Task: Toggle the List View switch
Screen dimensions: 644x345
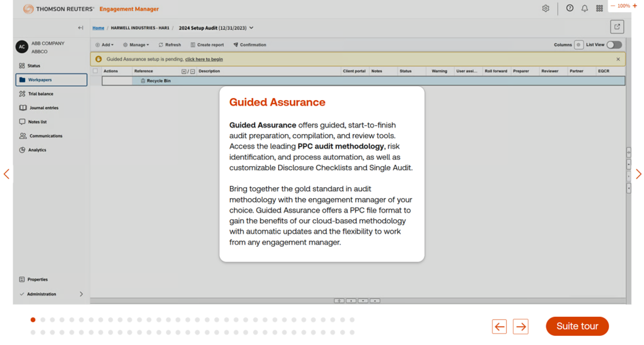Action: [x=614, y=45]
